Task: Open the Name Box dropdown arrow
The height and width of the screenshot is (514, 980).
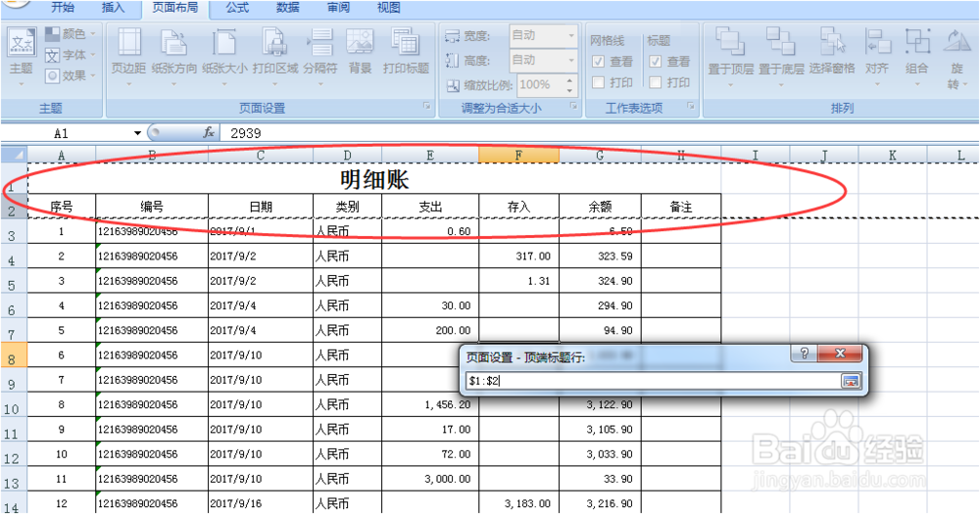Action: (137, 133)
